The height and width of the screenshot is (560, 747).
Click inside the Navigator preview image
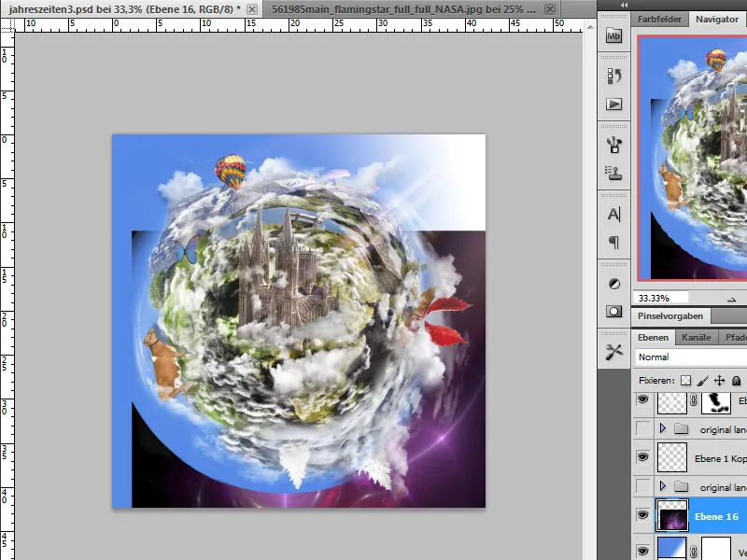pos(693,157)
